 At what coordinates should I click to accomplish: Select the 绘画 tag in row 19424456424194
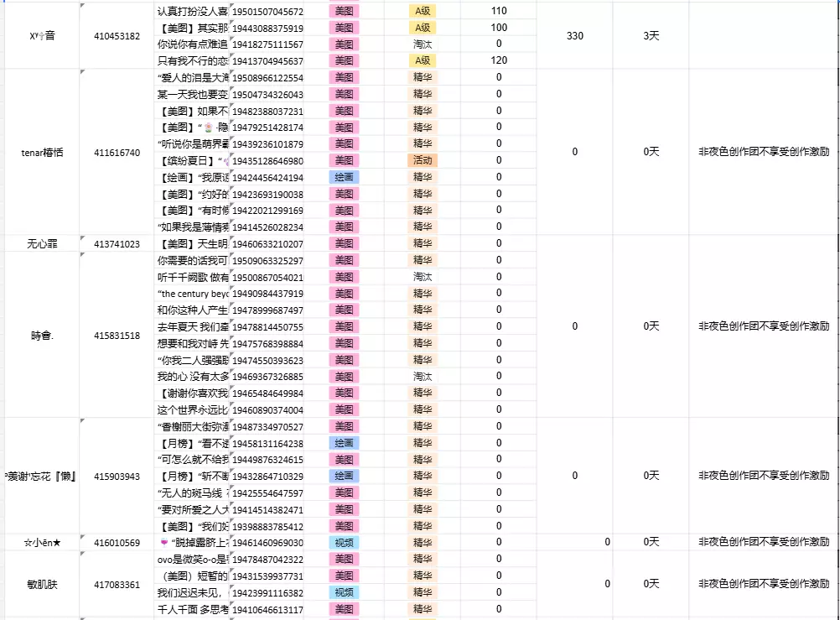pyautogui.click(x=344, y=177)
